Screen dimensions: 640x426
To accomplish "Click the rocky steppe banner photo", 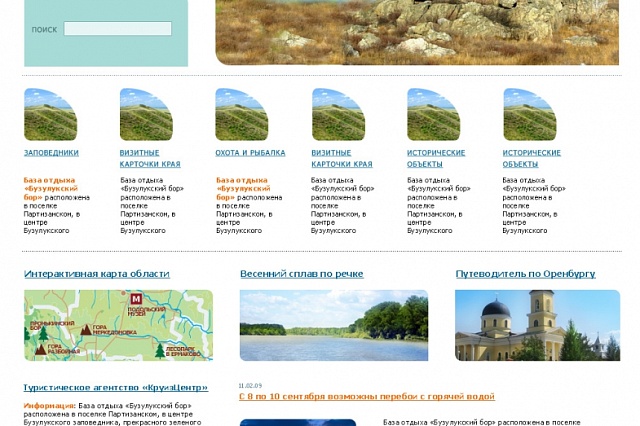I will [417, 32].
